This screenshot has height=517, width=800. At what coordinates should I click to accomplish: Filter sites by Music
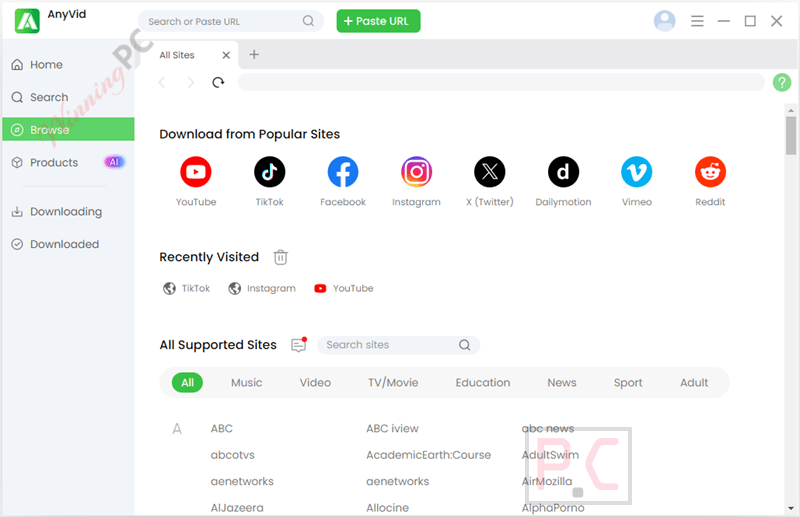[x=246, y=383]
